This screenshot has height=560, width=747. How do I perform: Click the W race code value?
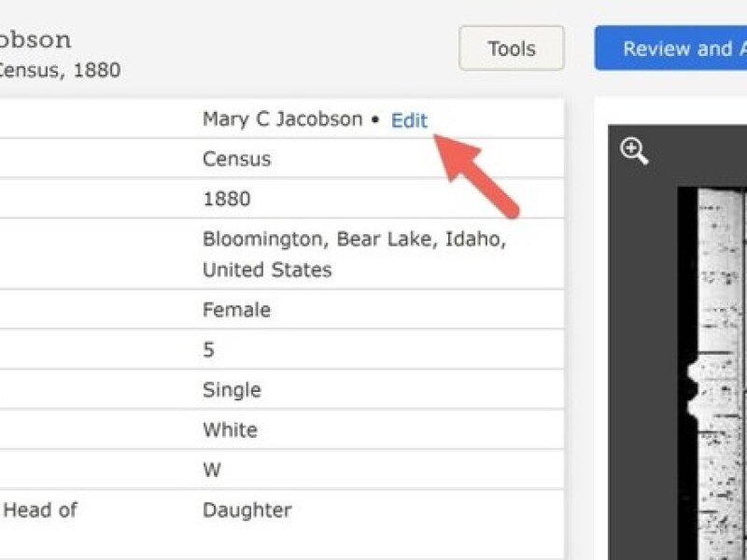[x=212, y=470]
